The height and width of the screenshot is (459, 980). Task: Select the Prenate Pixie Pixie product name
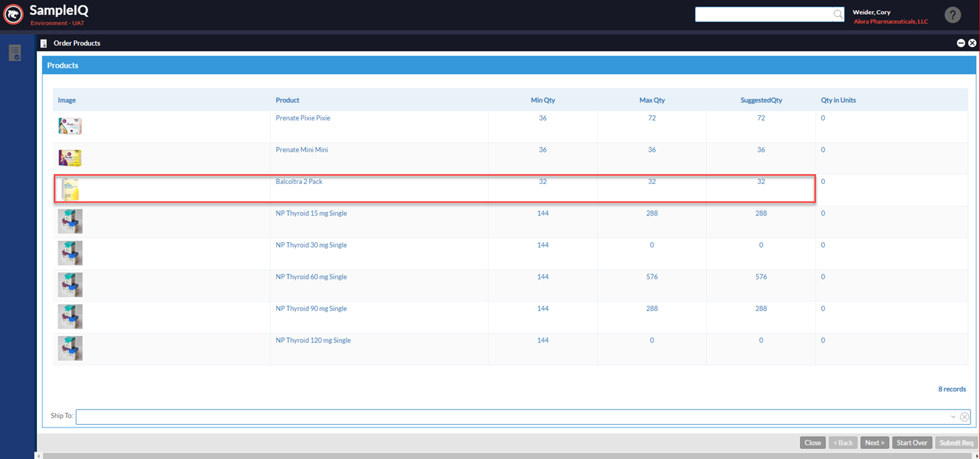click(x=303, y=118)
